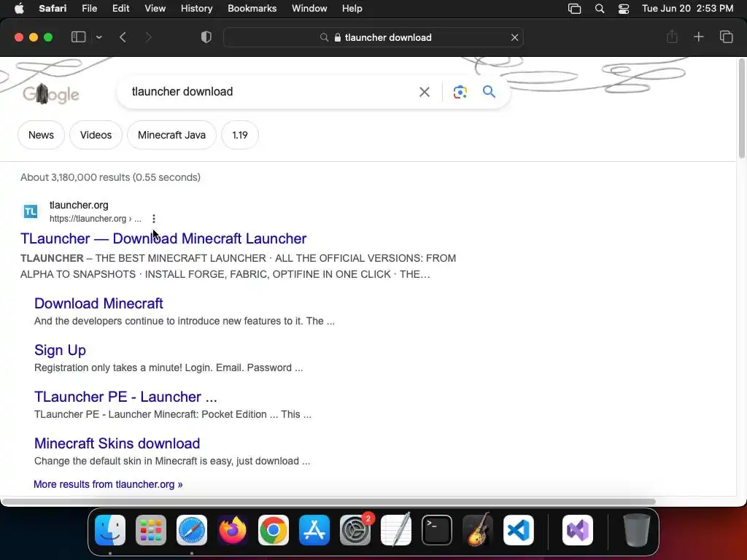Viewport: 747px width, 560px height.
Task: Open the Minecraft Skins download sitelink
Action: pyautogui.click(x=117, y=443)
